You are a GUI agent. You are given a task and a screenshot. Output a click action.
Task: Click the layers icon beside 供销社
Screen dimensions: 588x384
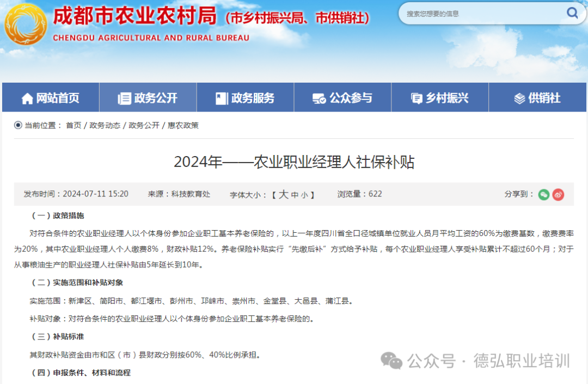click(x=519, y=98)
